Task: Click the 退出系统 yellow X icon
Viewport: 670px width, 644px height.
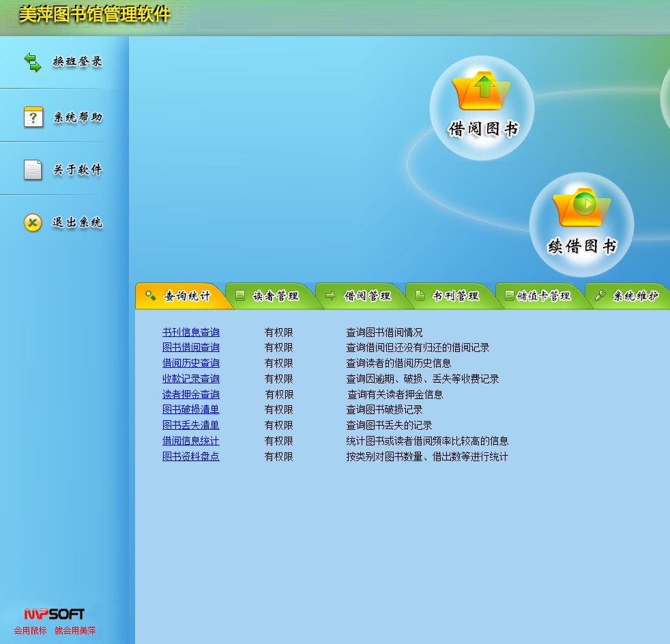Action: (33, 222)
